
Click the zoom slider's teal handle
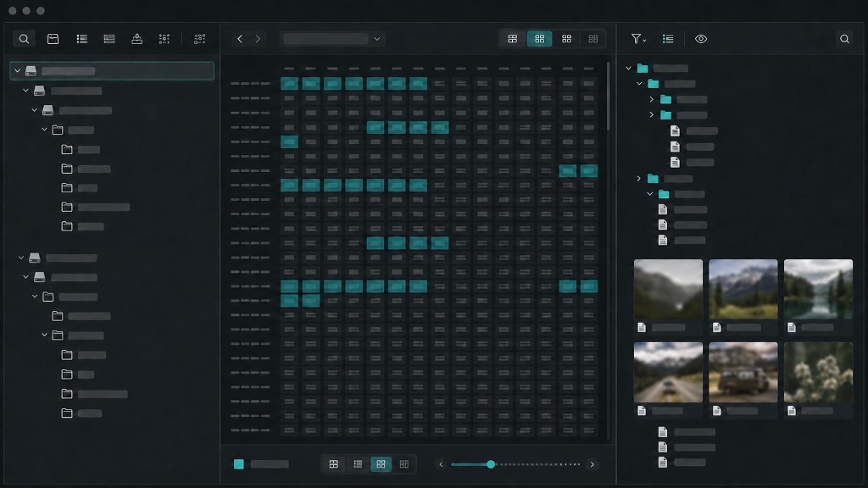(491, 464)
